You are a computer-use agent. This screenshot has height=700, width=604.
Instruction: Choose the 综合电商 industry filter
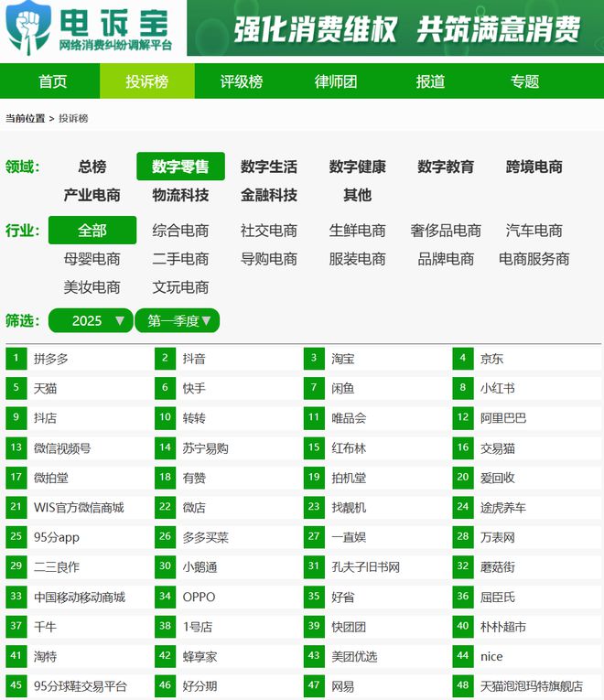180,231
